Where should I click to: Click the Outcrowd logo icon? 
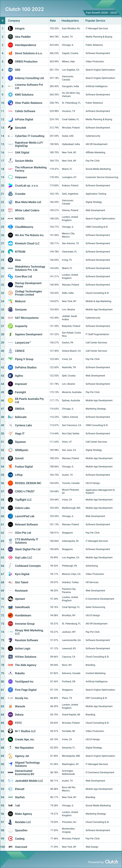point(10,847)
